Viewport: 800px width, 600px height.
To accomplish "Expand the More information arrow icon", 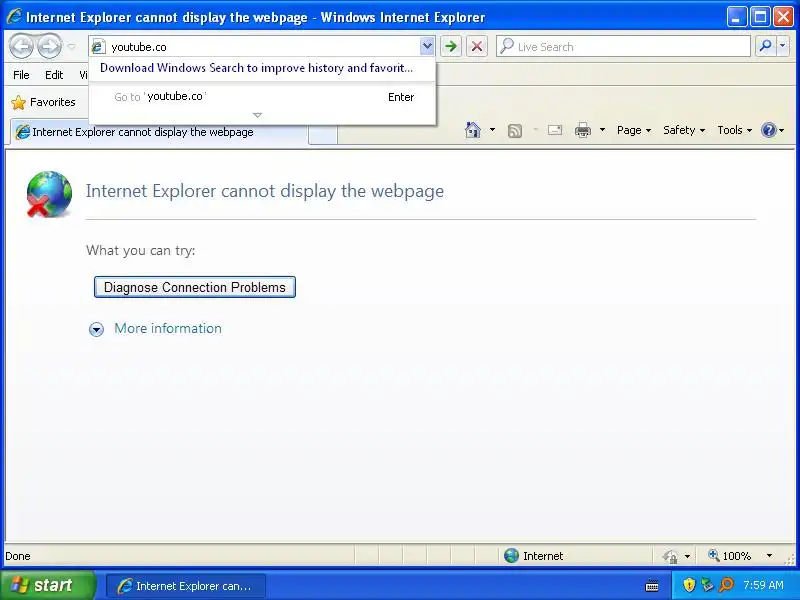I will tap(96, 329).
